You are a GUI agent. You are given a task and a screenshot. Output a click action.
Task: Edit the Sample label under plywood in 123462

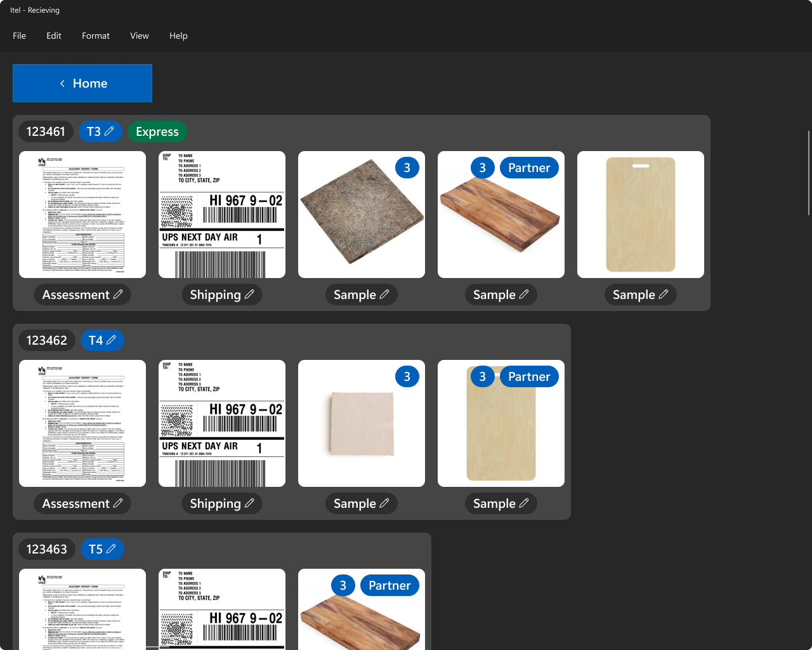pyautogui.click(x=501, y=503)
